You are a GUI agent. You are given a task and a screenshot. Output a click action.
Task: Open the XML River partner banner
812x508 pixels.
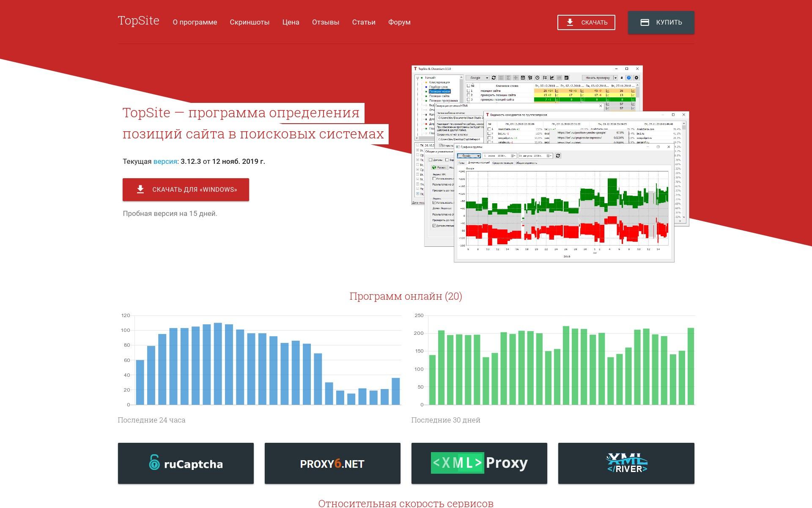(x=626, y=463)
